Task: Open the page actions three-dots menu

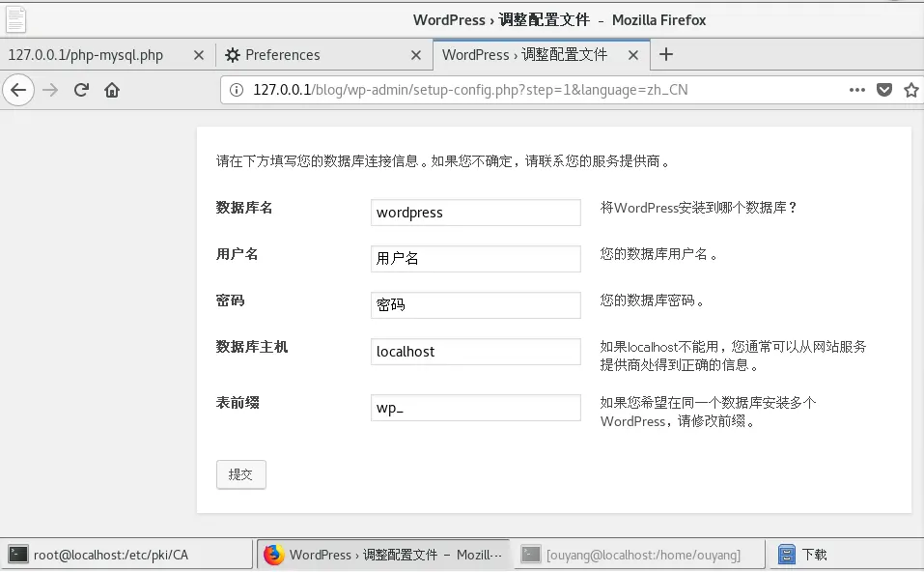Action: coord(856,90)
